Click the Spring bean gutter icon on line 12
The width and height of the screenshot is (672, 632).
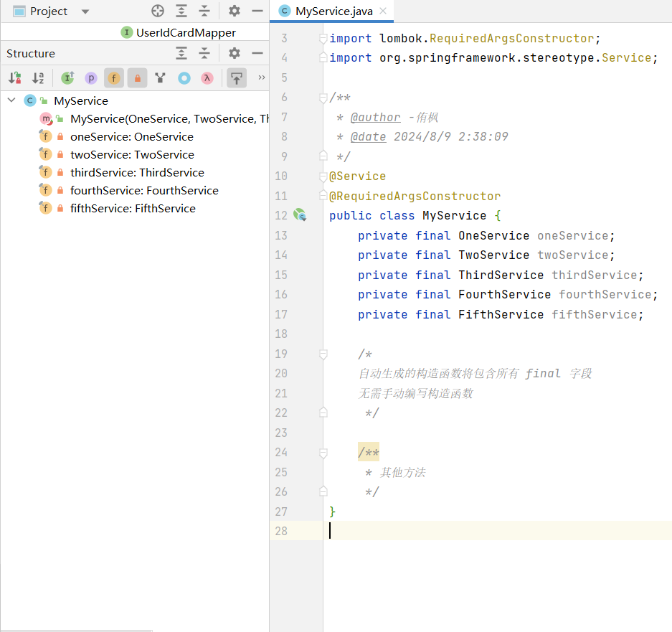pos(300,215)
